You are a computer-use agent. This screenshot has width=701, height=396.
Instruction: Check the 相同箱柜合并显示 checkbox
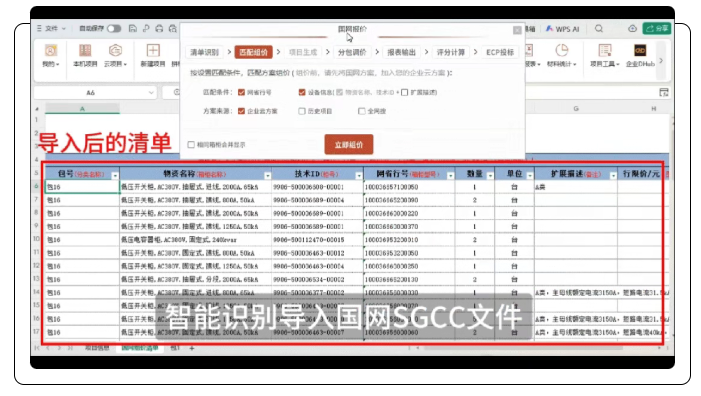click(191, 144)
